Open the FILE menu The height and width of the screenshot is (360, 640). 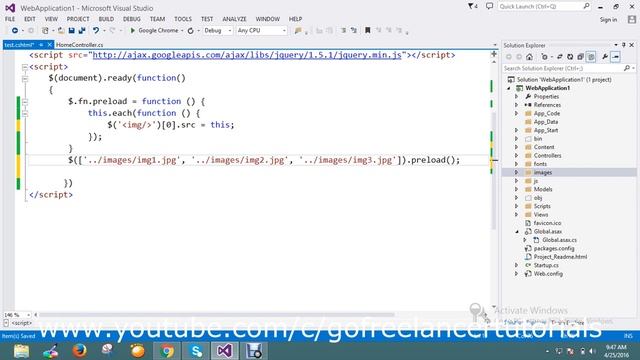tap(10, 19)
